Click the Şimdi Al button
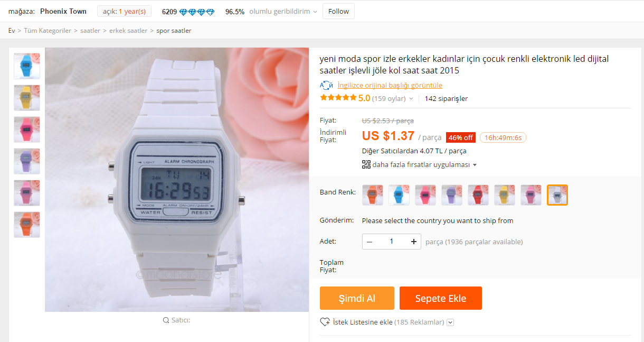644x342 pixels. pos(357,298)
